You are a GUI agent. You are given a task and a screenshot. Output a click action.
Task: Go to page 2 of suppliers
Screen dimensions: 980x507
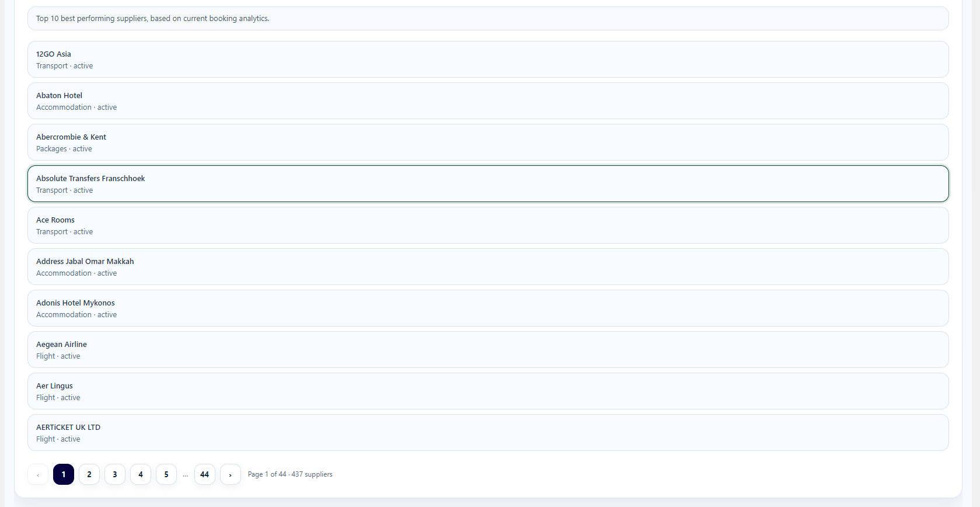pyautogui.click(x=89, y=474)
